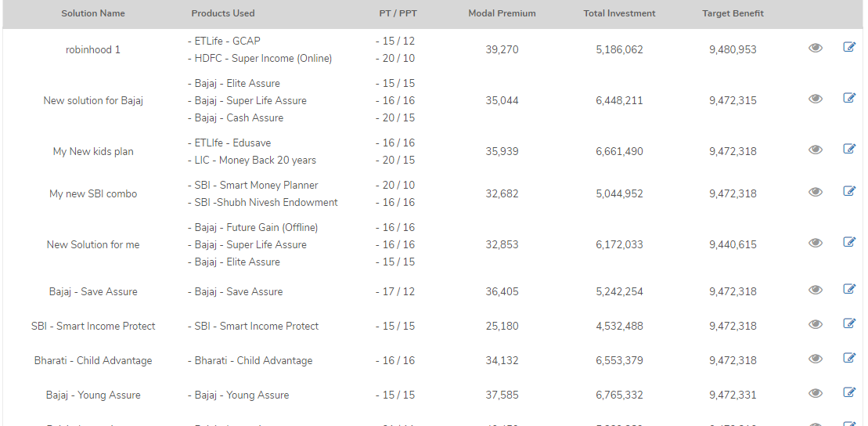Edit the robinhood 1 solution
The image size is (868, 426).
tap(849, 47)
